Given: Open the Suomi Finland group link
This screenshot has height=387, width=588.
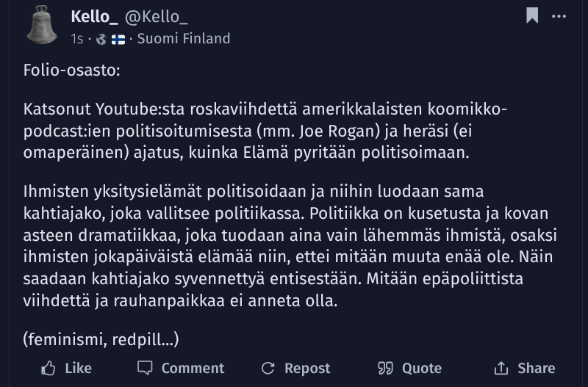Looking at the screenshot, I should tap(184, 39).
